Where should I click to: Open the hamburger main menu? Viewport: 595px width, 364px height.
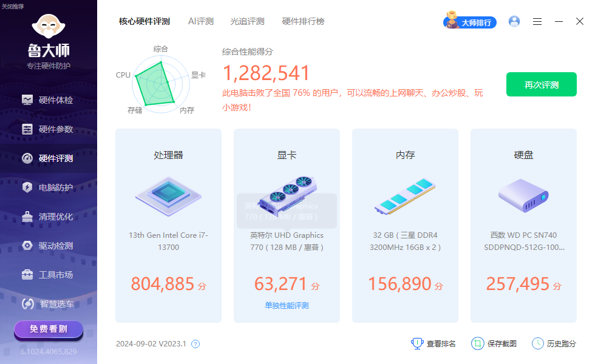point(537,22)
